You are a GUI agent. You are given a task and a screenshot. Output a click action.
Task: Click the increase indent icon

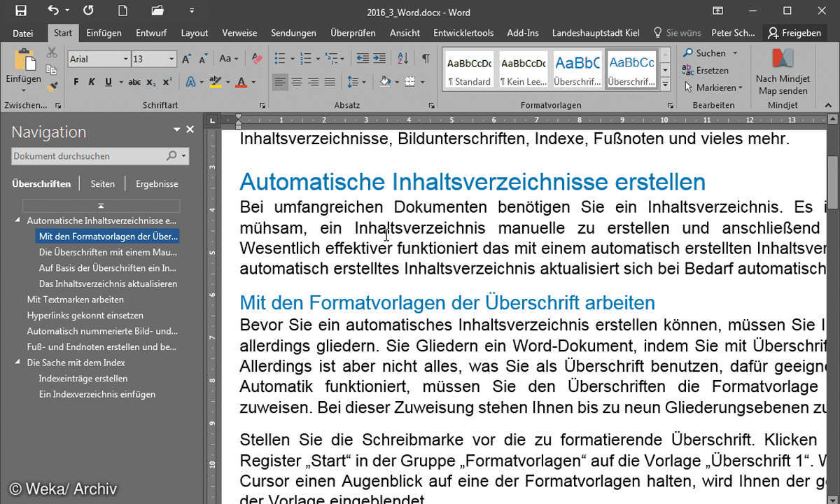click(379, 59)
